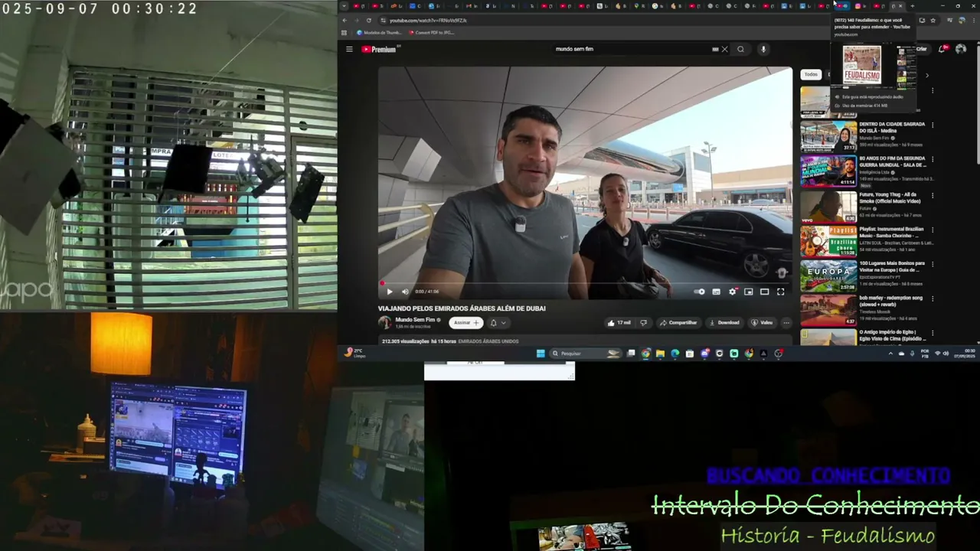Image resolution: width=980 pixels, height=551 pixels.
Task: Toggle the autoplay switch in player
Action: click(x=699, y=292)
